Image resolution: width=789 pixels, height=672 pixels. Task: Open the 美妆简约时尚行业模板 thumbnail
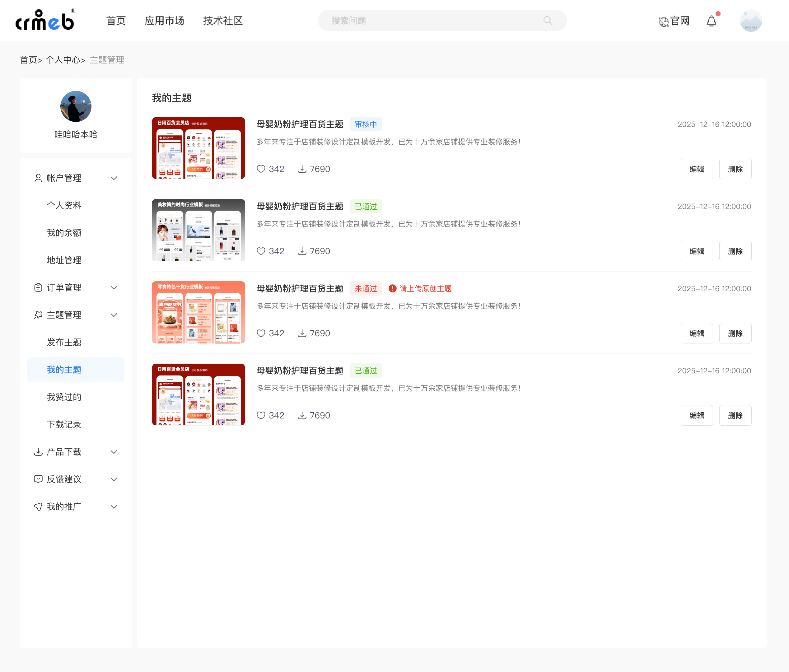point(198,230)
